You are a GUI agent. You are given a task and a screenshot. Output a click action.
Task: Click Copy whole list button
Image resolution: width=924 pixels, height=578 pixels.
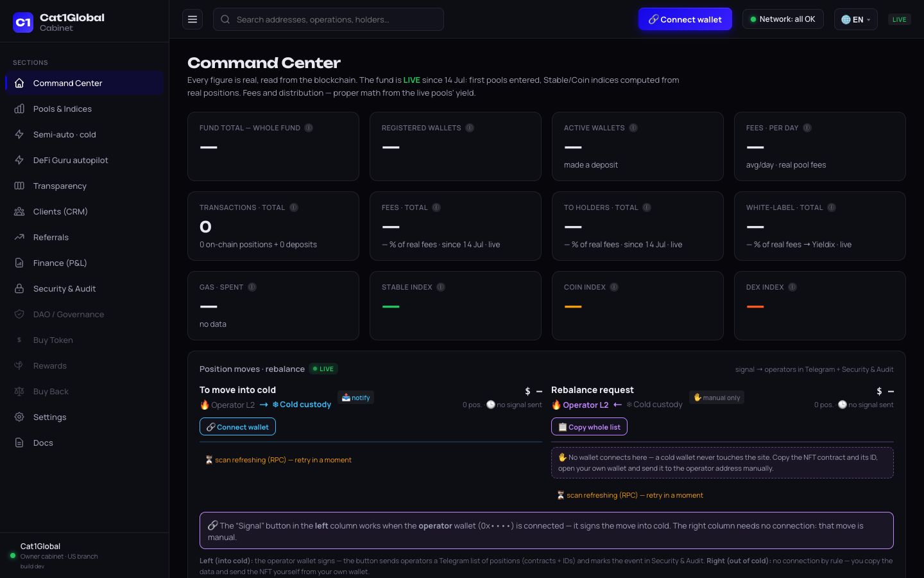tap(589, 426)
